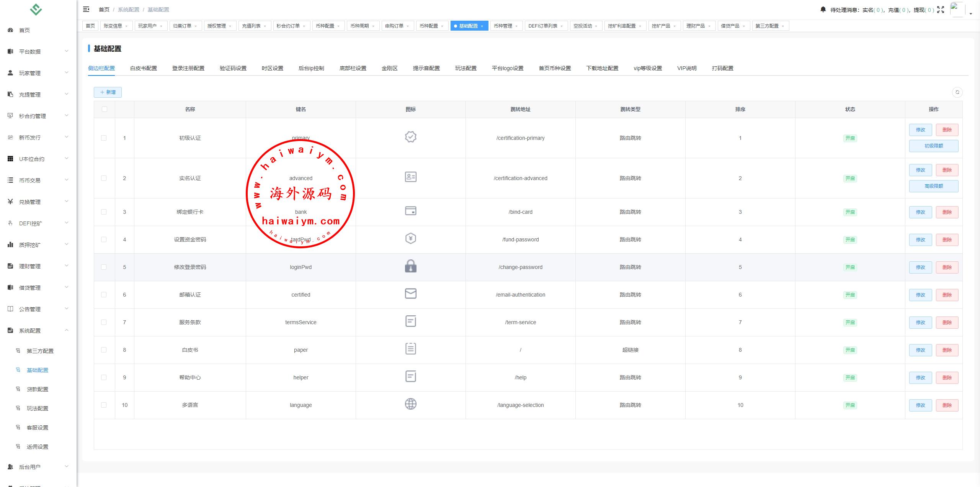The image size is (980, 487).
Task: Click 删除 button for 绑定银行卡 row
Action: [947, 212]
